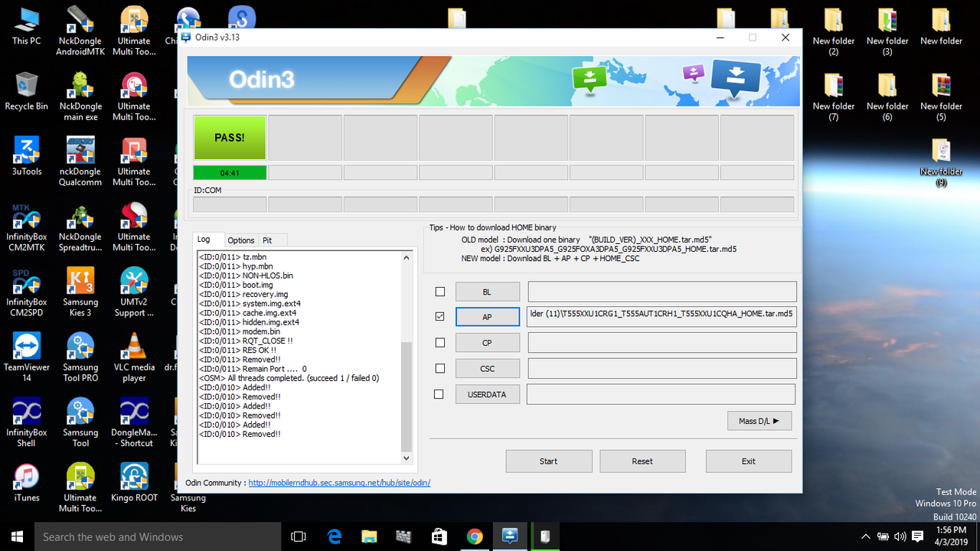The height and width of the screenshot is (551, 980).
Task: Launch 3uTools from the desktop
Action: point(26,156)
